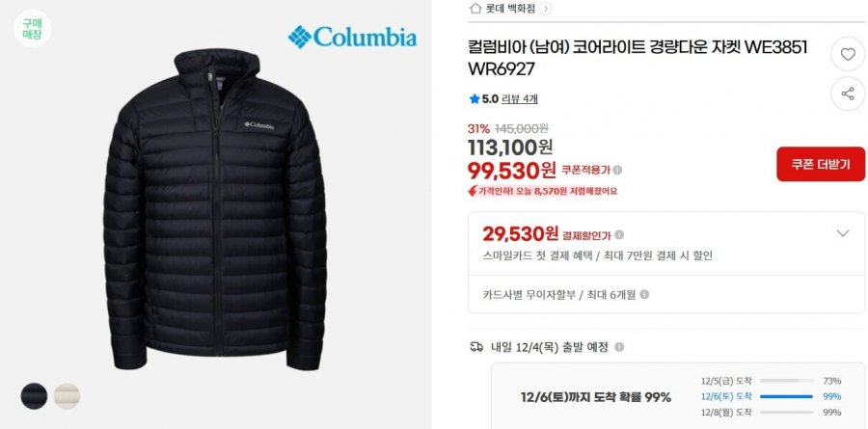The width and height of the screenshot is (868, 429).
Task: Click the delivery truck icon
Action: click(476, 347)
